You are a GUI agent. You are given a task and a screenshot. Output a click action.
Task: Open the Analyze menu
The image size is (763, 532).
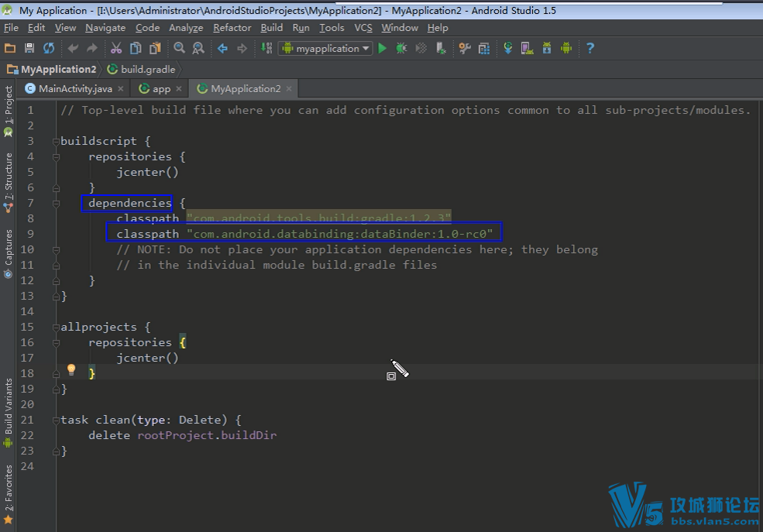click(x=186, y=28)
